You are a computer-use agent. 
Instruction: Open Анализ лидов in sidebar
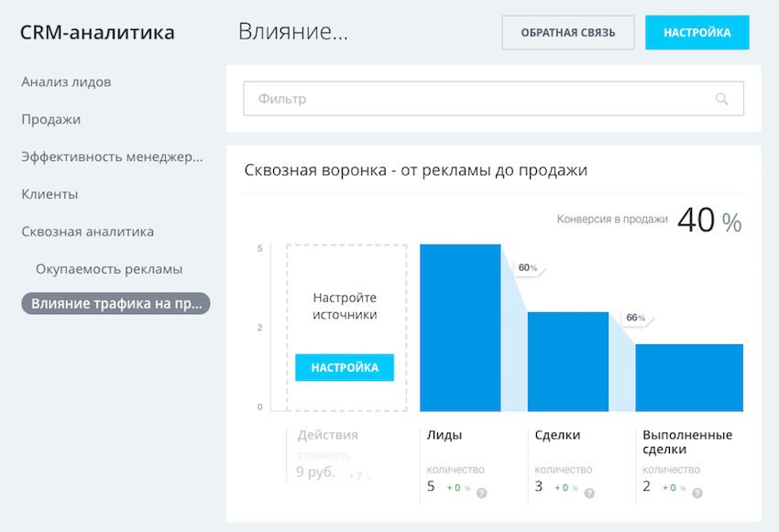(66, 81)
